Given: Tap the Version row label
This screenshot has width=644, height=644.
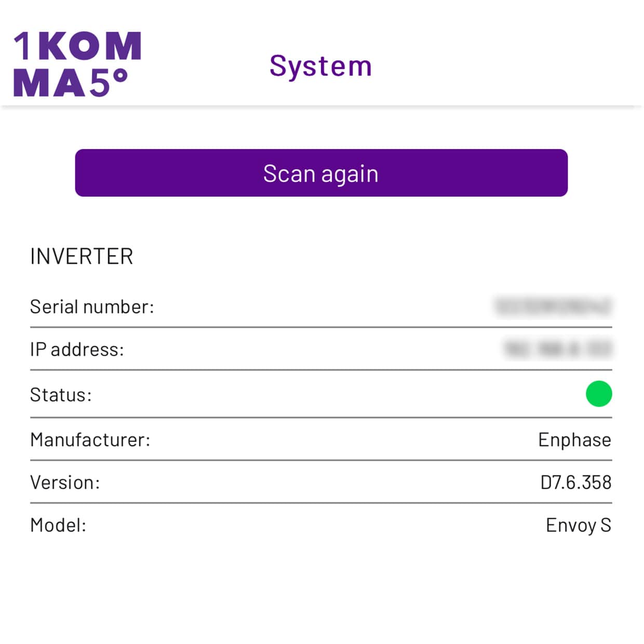Looking at the screenshot, I should click(x=64, y=482).
